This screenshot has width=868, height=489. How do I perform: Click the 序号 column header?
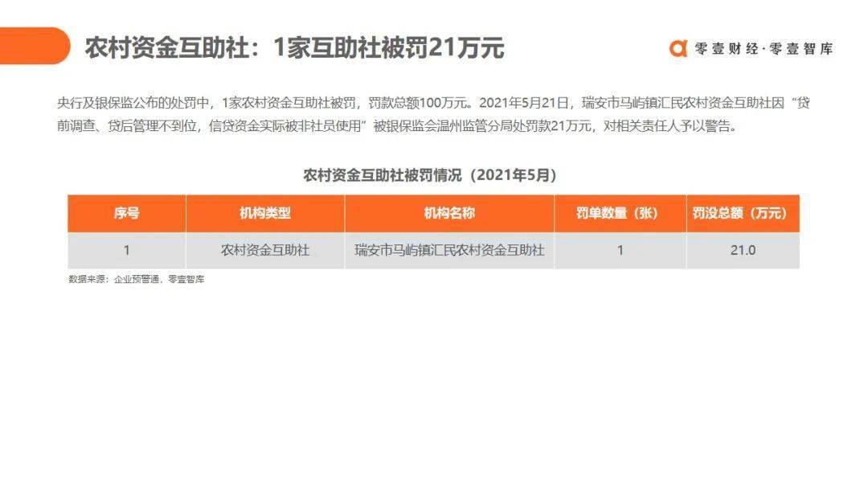127,213
